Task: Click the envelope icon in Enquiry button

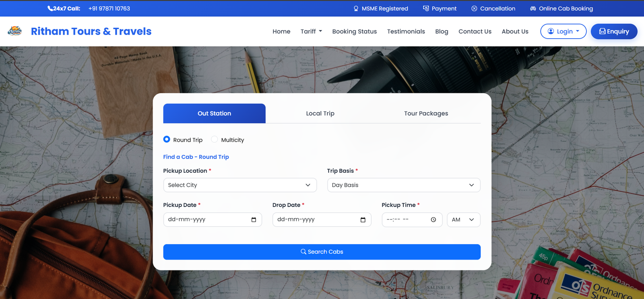Action: 602,31
